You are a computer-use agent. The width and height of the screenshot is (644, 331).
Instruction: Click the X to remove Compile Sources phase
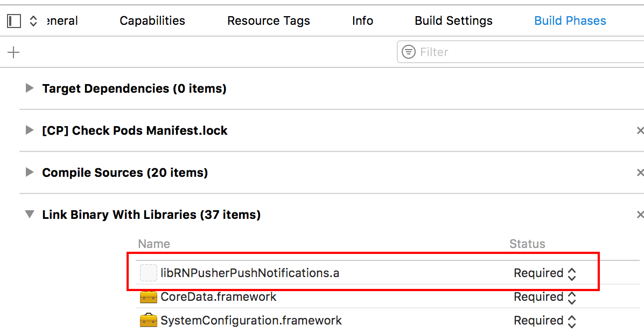coord(640,173)
